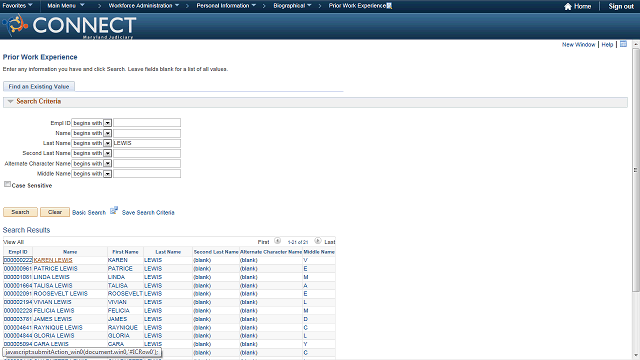
Task: Sort results by Middle Name column header
Action: (x=319, y=252)
